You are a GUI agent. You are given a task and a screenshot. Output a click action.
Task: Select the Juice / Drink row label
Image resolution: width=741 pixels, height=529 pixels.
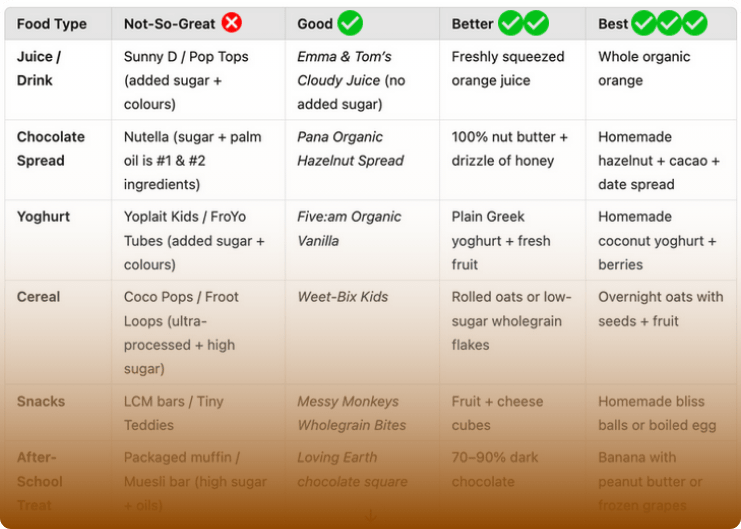point(39,68)
